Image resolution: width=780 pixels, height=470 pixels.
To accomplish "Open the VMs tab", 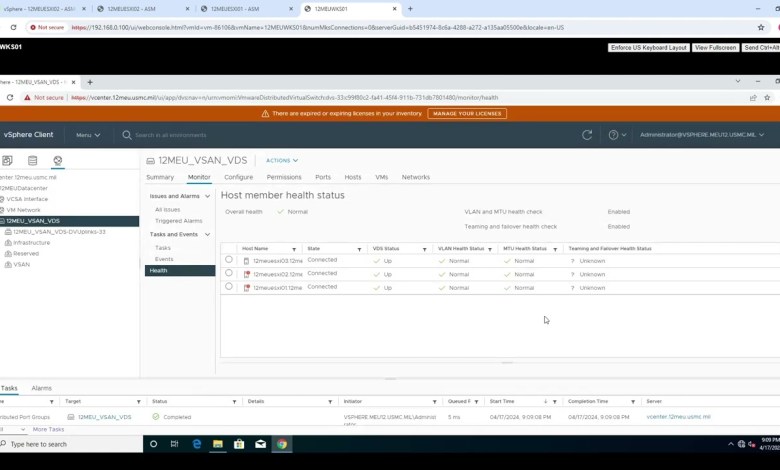I will (382, 177).
